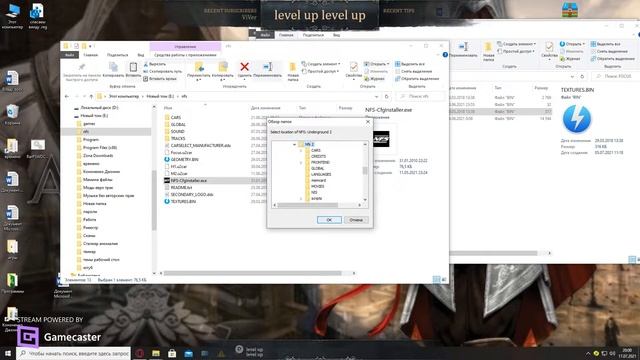Image resolution: width=640 pixels, height=360 pixels.
Task: Open Share (Поделиться) tab in nfs window
Action: point(118,55)
